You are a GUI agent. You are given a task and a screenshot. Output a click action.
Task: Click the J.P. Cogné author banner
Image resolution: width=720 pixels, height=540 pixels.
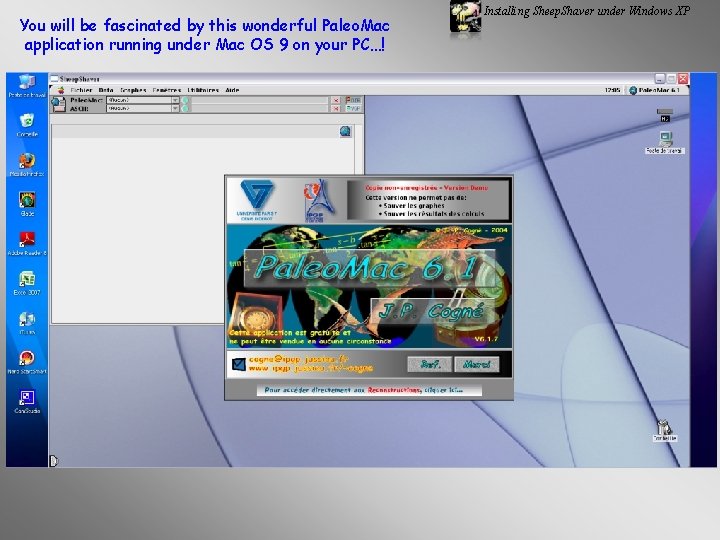(433, 311)
